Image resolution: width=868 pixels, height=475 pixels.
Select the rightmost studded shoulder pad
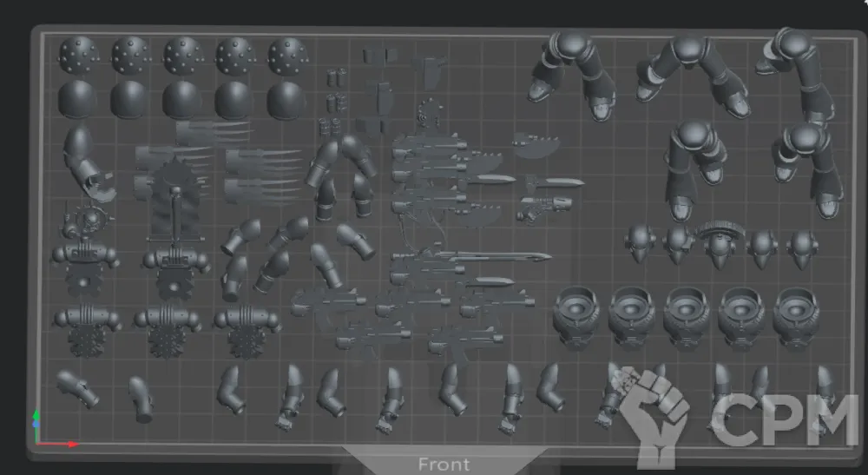[x=287, y=56]
